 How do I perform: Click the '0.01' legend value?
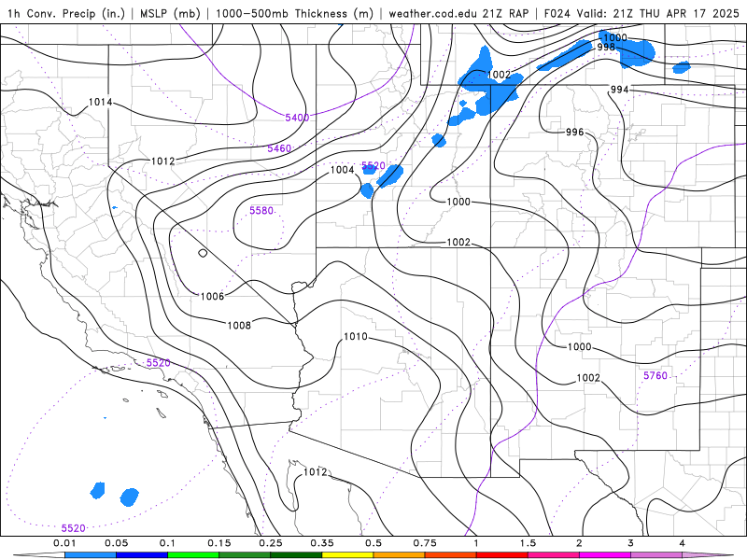[64, 543]
